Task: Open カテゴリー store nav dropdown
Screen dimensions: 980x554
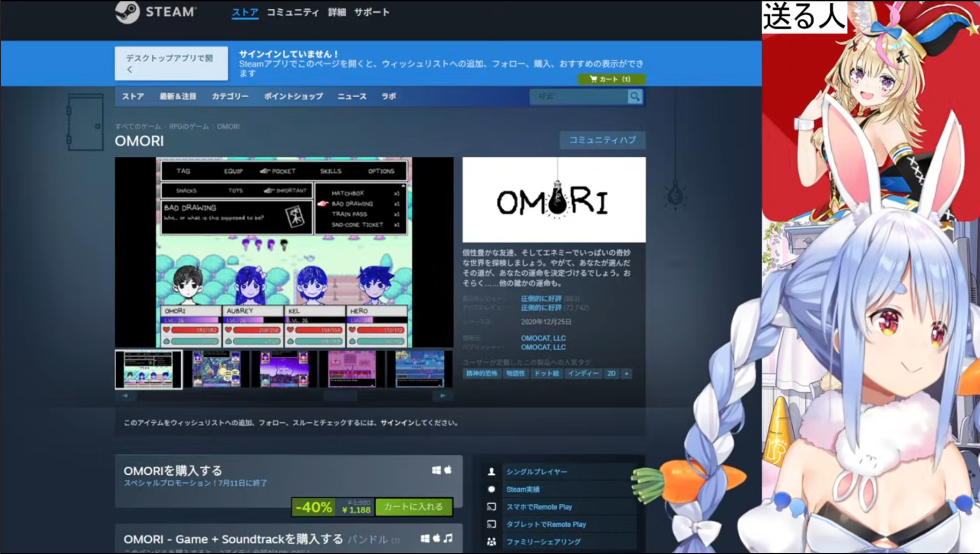Action: (230, 96)
